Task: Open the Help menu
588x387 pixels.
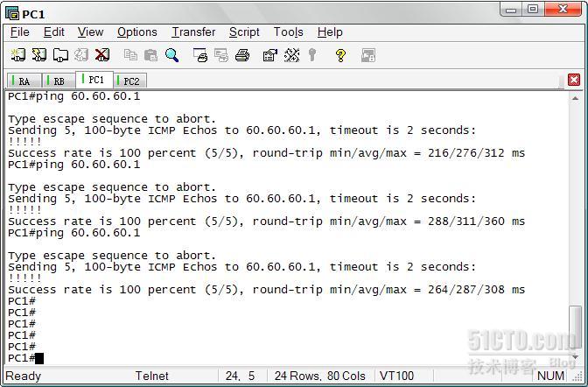Action: [330, 32]
